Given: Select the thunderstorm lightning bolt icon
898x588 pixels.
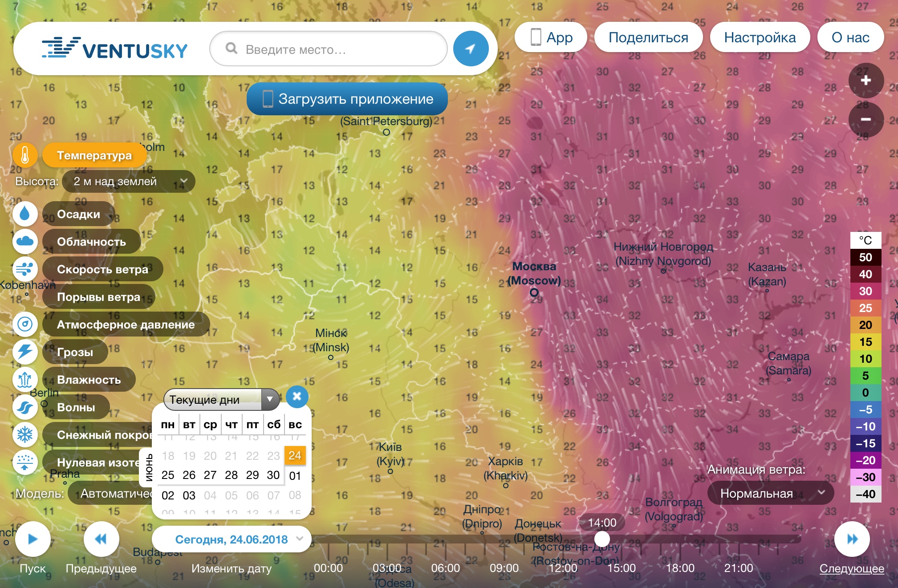Looking at the screenshot, I should (x=25, y=352).
